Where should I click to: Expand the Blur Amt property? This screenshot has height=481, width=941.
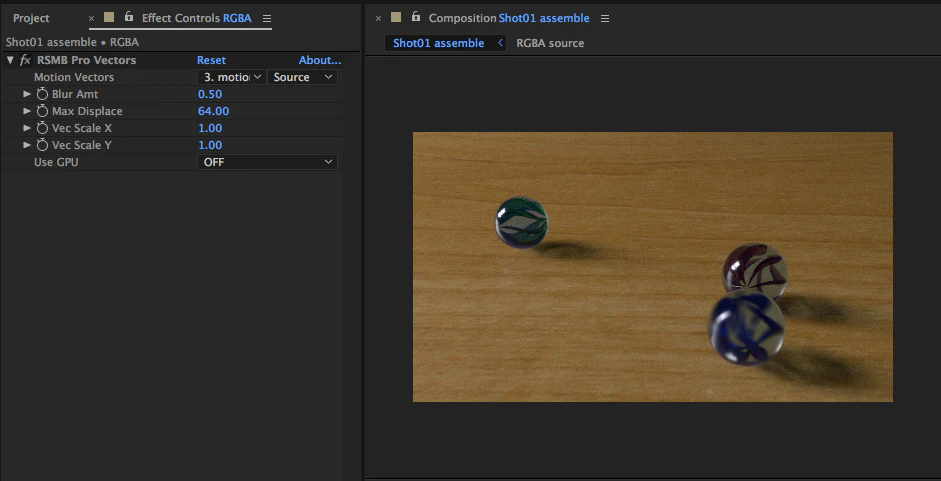coord(27,94)
